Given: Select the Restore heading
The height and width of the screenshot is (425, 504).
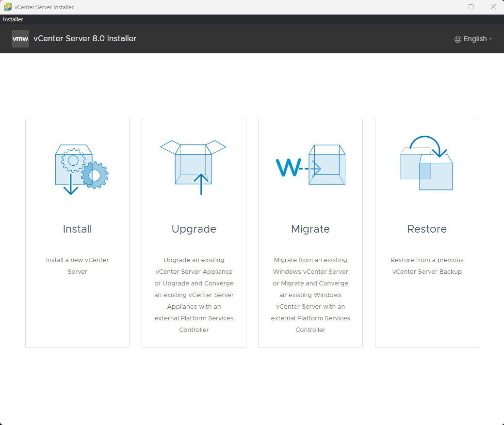Looking at the screenshot, I should tap(427, 229).
